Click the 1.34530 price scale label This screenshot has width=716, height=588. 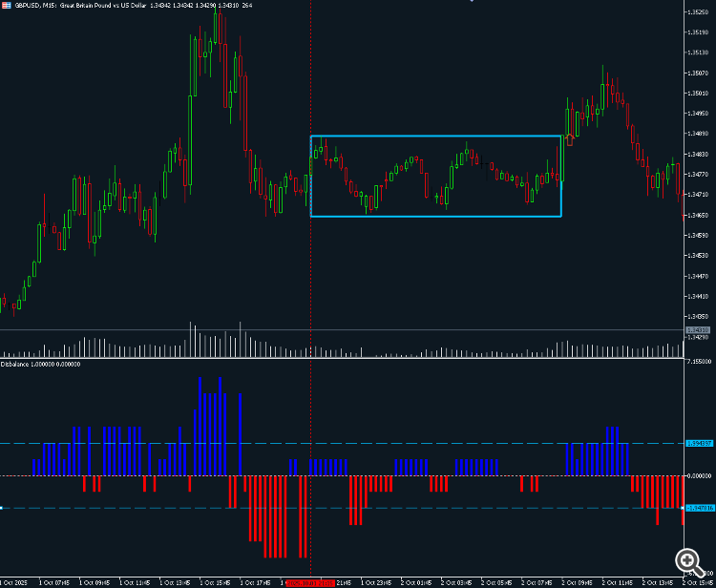point(698,256)
